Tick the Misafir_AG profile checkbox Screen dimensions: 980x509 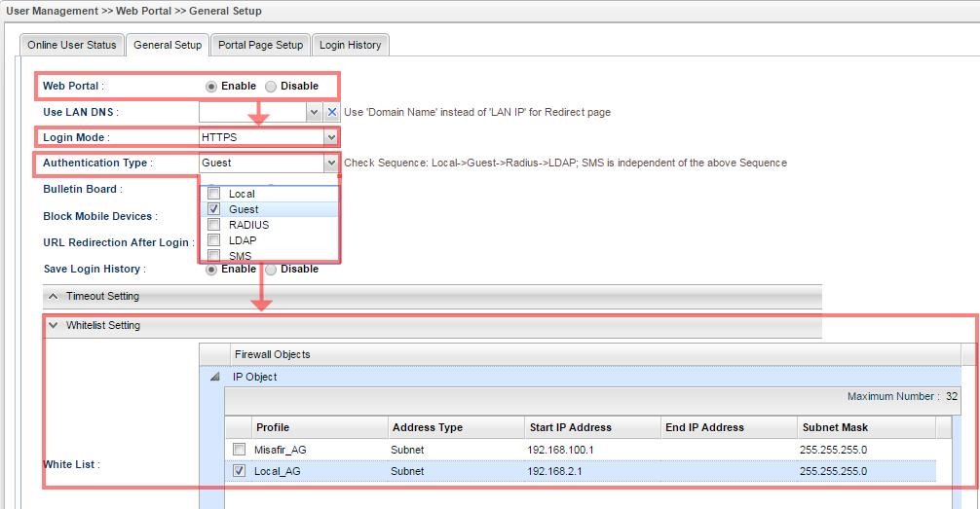[239, 450]
